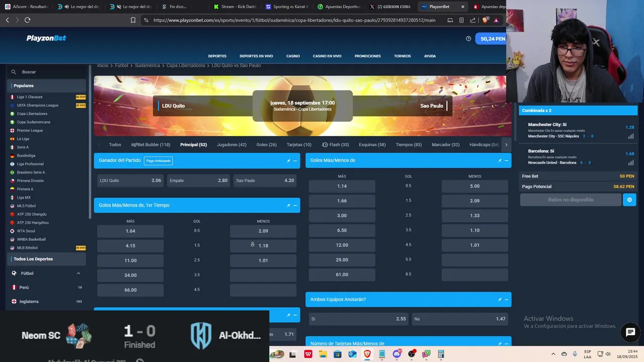Open the live chat bubble
The height and width of the screenshot is (362, 644).
click(630, 332)
